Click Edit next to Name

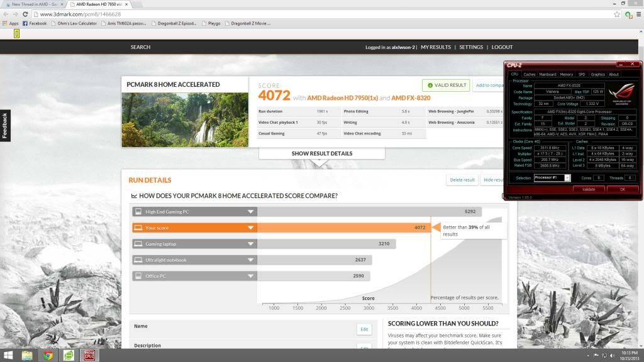(364, 329)
